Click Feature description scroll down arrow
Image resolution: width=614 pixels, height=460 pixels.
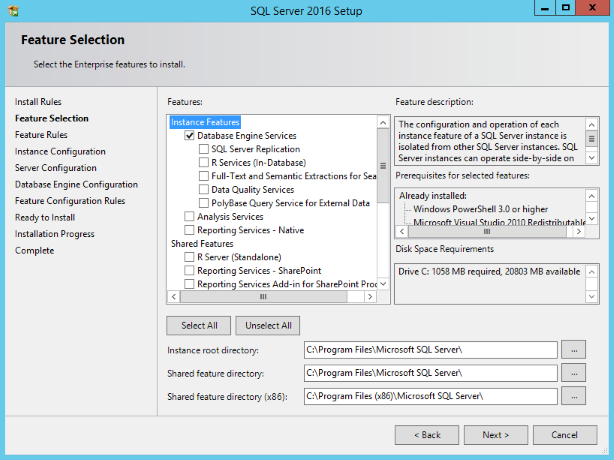[x=592, y=158]
